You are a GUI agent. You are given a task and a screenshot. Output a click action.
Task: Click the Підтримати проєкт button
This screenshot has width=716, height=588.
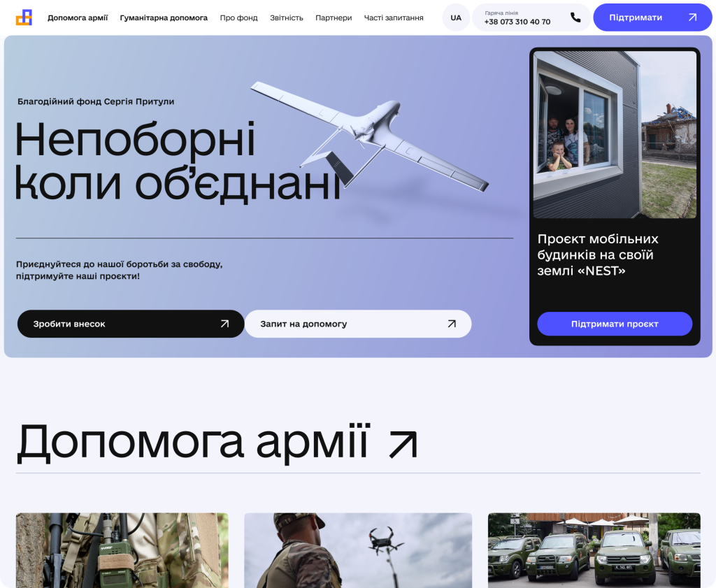tap(615, 324)
